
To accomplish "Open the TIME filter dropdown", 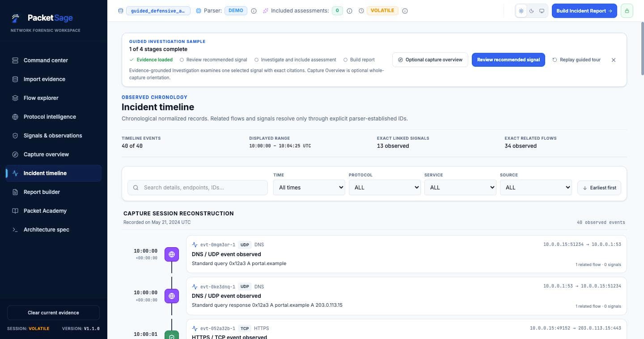I will tap(309, 188).
